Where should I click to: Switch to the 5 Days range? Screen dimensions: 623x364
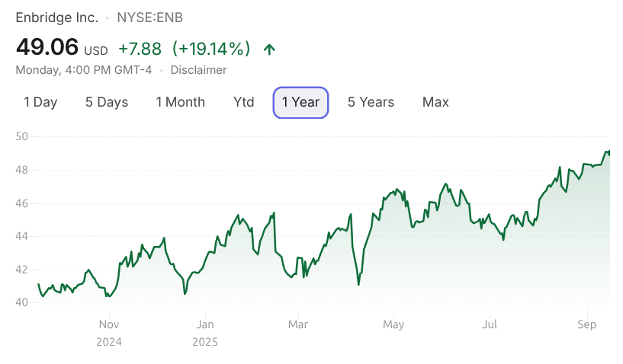107,102
